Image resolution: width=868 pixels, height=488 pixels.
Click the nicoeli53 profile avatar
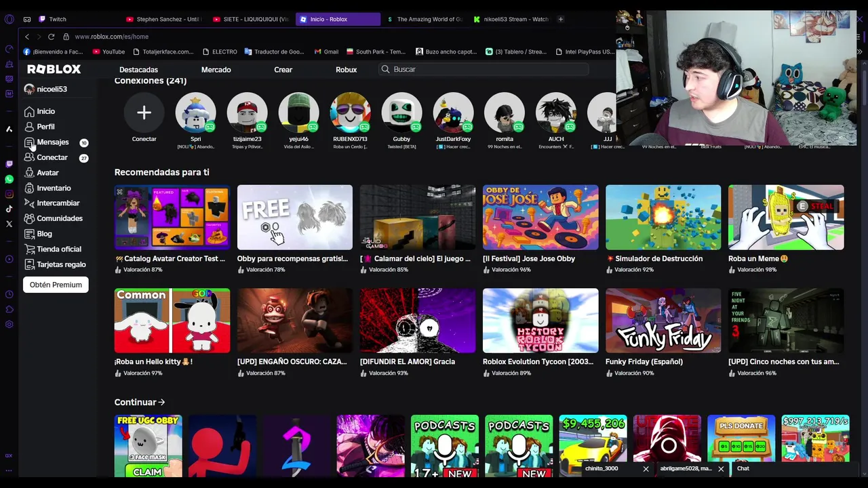[x=29, y=89]
